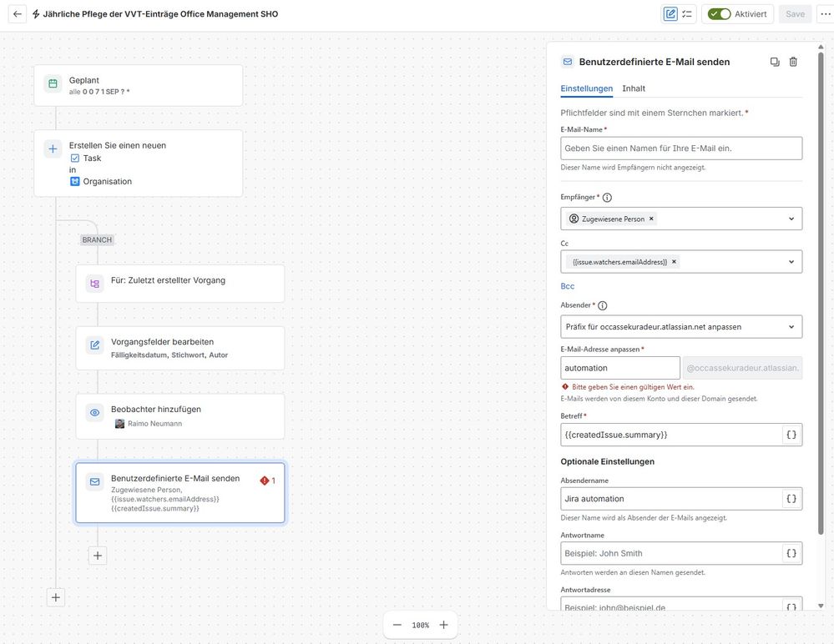Open the audit log checklist icon
This screenshot has height=644, width=834.
tap(687, 14)
